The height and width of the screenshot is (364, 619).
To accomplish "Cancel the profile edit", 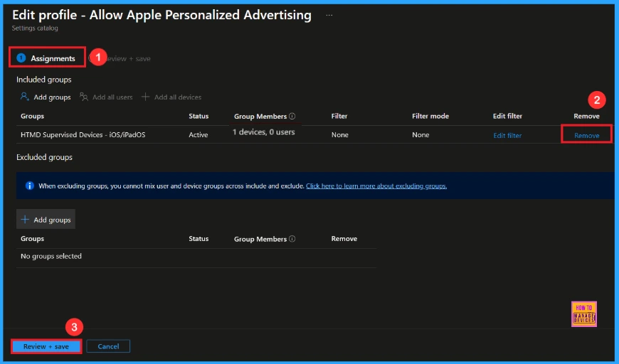I will (108, 346).
